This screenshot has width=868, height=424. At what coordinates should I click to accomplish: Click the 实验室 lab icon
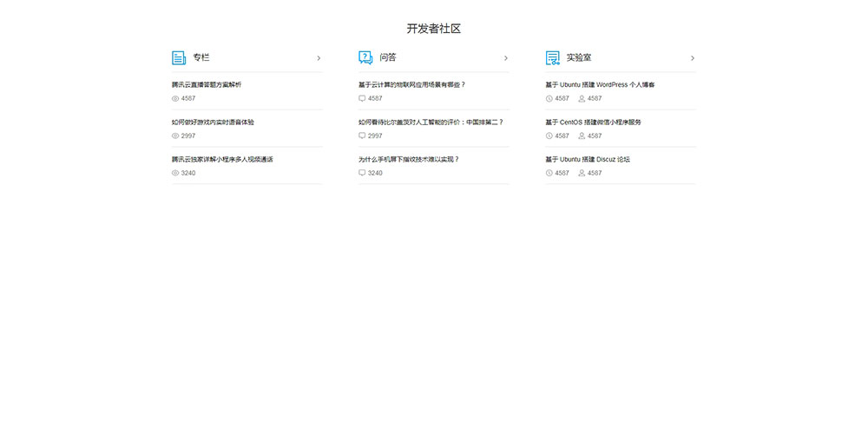pyautogui.click(x=552, y=58)
